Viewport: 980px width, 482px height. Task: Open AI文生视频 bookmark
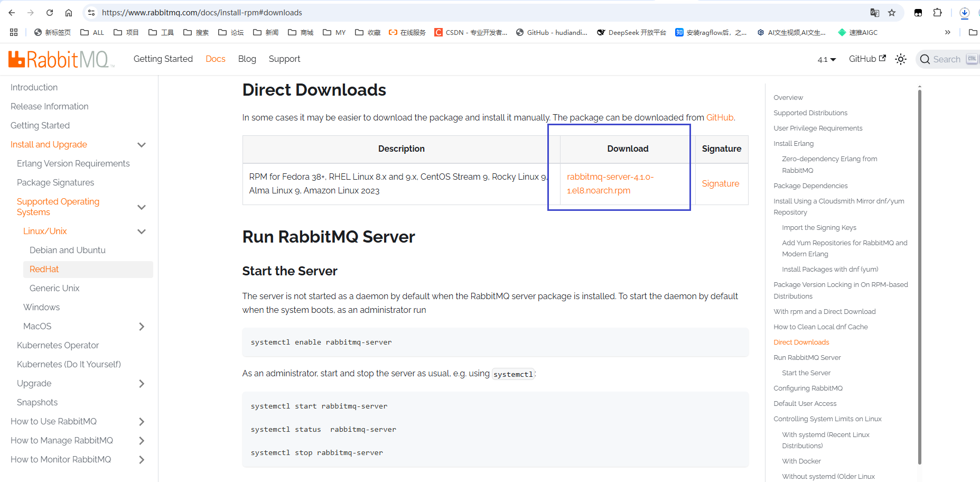791,32
